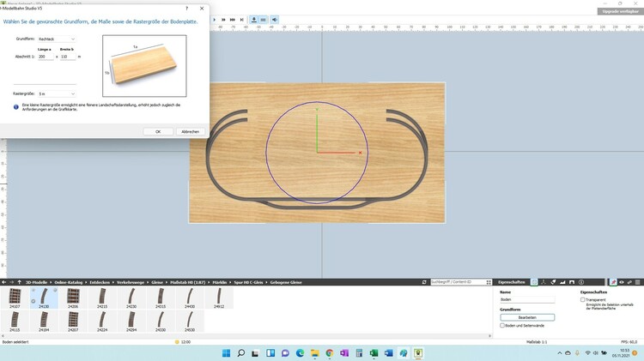Click the Länge a input field
644x361 pixels.
tap(45, 57)
